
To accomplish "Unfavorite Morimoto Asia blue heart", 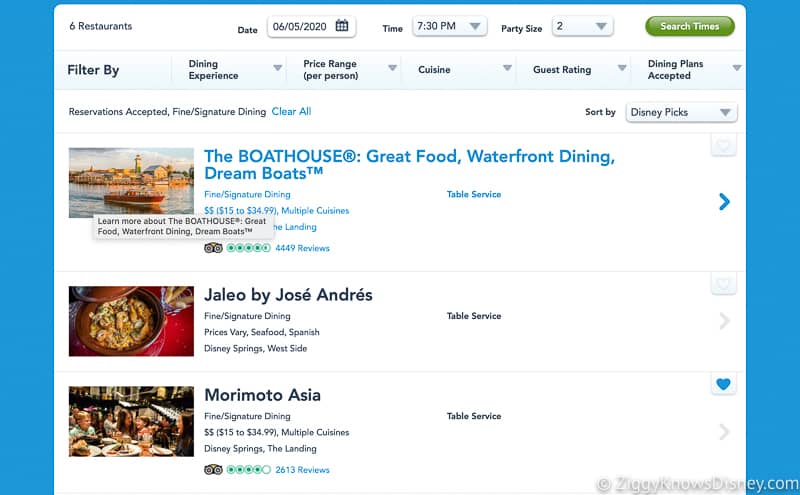I will 723,384.
